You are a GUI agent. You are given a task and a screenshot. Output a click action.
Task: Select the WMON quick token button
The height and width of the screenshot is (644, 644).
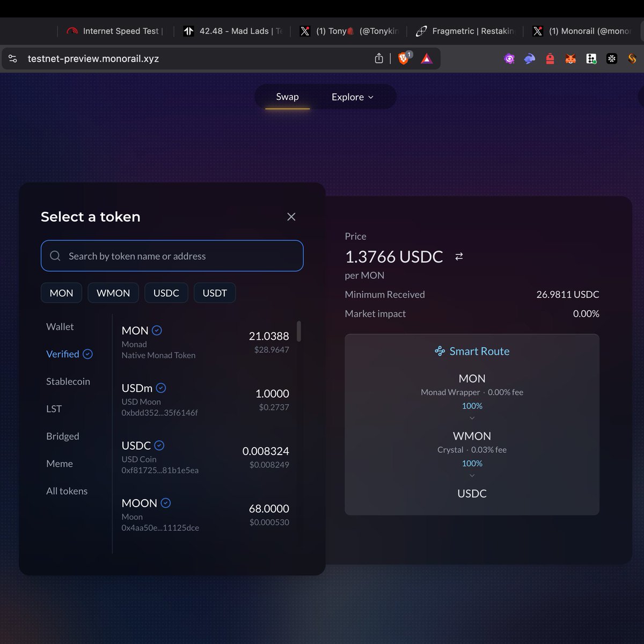tap(113, 292)
